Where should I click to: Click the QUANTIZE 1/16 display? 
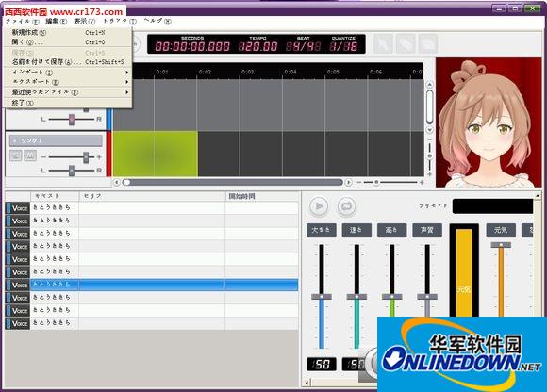coord(343,46)
